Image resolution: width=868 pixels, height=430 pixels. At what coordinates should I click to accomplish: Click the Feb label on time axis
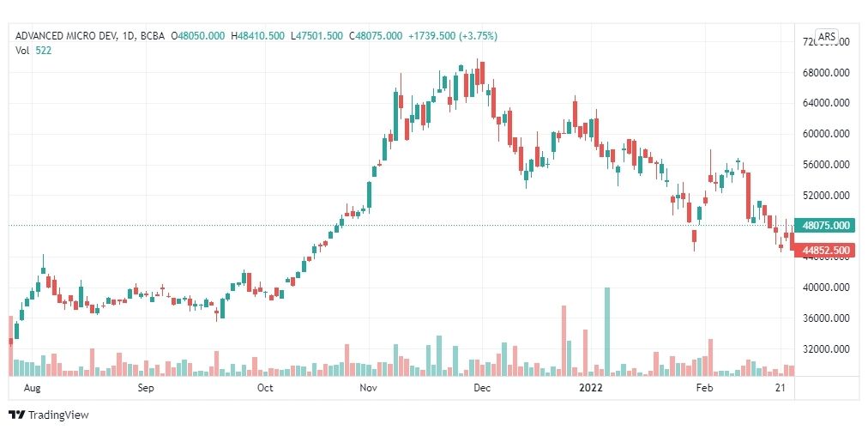pos(704,388)
